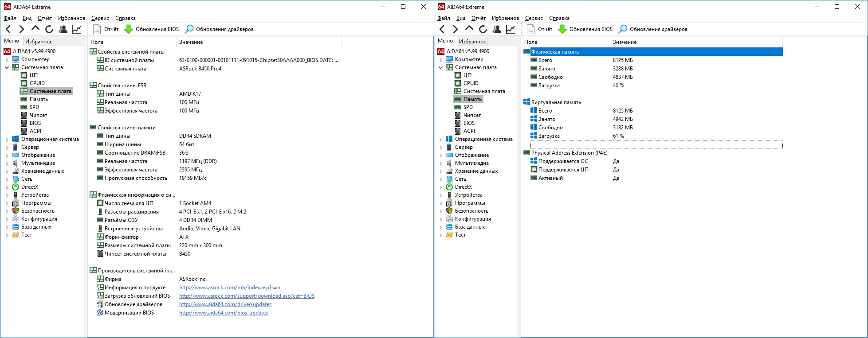Viewport: 868px width, 338px height.
Task: Open graph icon in right window toolbar
Action: pos(511,29)
